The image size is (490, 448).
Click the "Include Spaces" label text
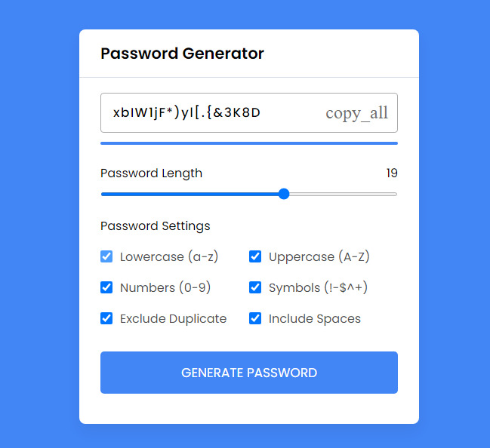(314, 318)
